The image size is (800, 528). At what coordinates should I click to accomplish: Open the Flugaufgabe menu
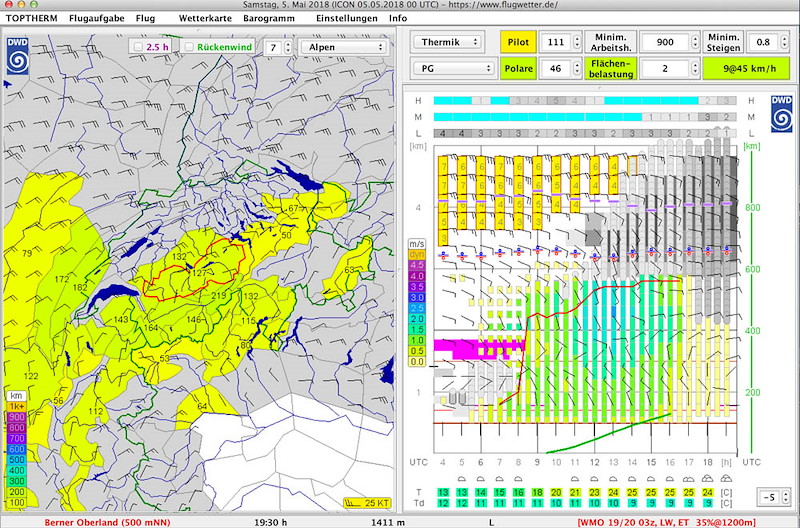click(96, 18)
